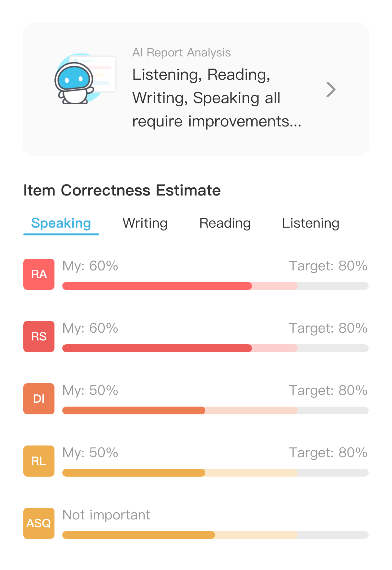Image resolution: width=392 pixels, height=570 pixels.
Task: Select the RL Retell Lecture badge
Action: click(39, 461)
